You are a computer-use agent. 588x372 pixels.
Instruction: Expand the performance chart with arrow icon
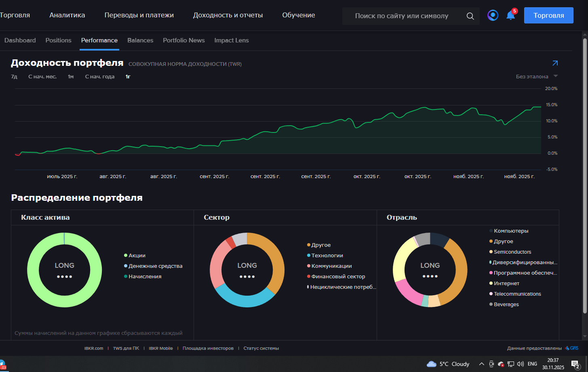[555, 63]
